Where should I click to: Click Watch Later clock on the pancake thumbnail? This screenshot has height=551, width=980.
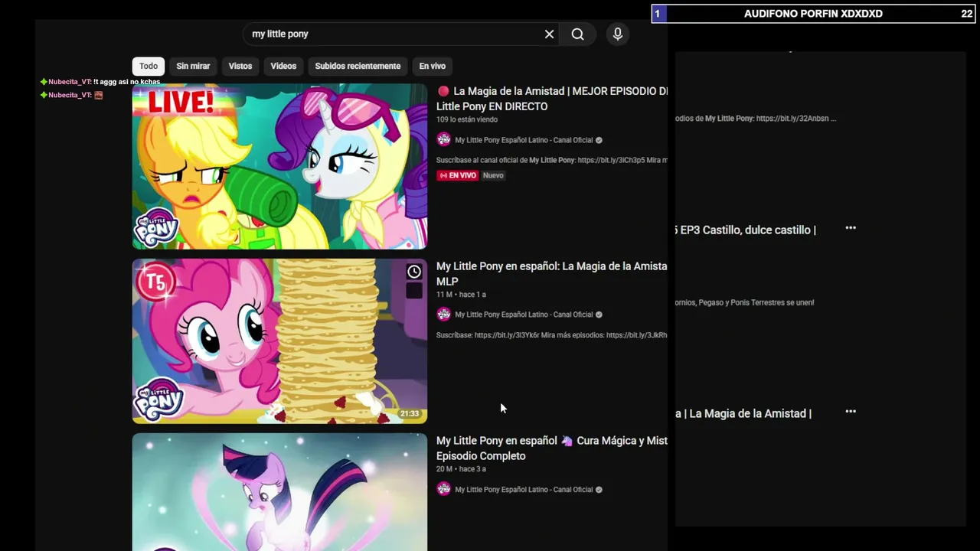(x=414, y=272)
